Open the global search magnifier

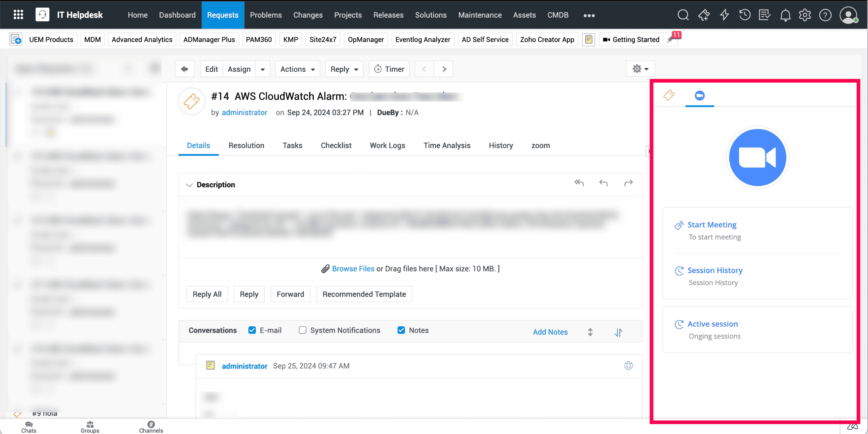pos(683,15)
